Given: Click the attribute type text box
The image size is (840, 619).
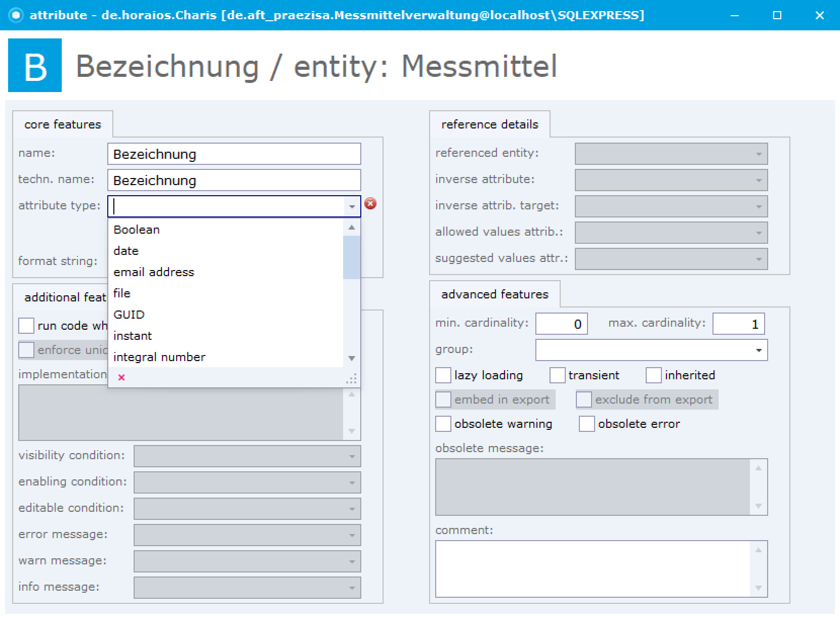Looking at the screenshot, I should 227,206.
